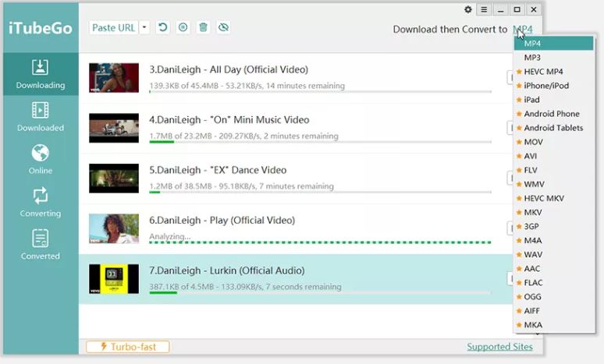Click the Paste URL button
This screenshot has height=364, width=604.
[113, 28]
